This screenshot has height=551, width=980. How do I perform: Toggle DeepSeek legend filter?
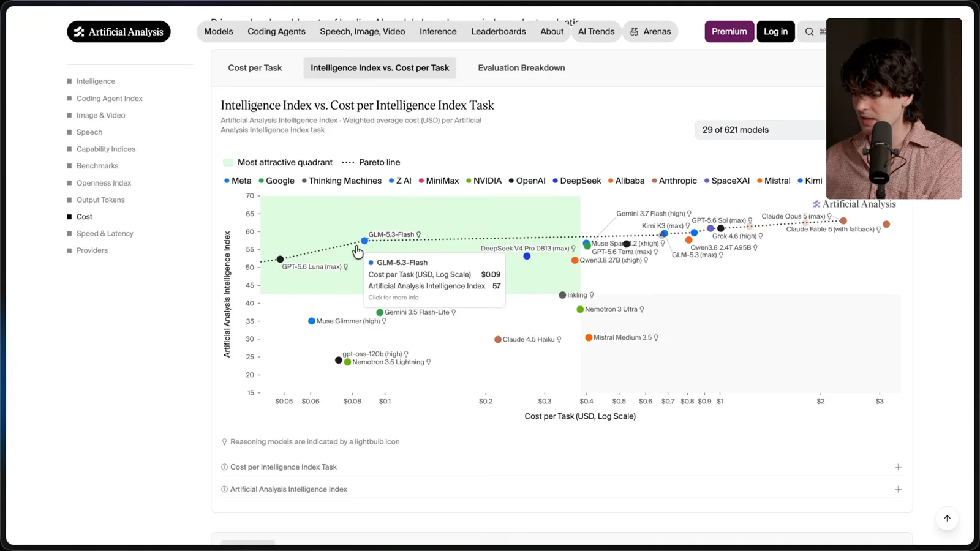coord(576,181)
